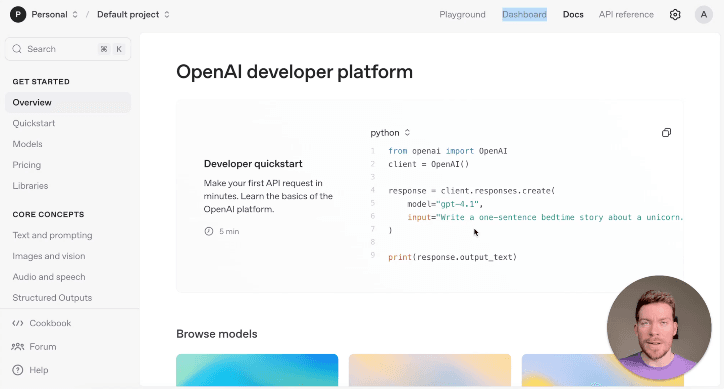Click the 'GET STARTED' section label
The height and width of the screenshot is (389, 724).
tap(41, 82)
